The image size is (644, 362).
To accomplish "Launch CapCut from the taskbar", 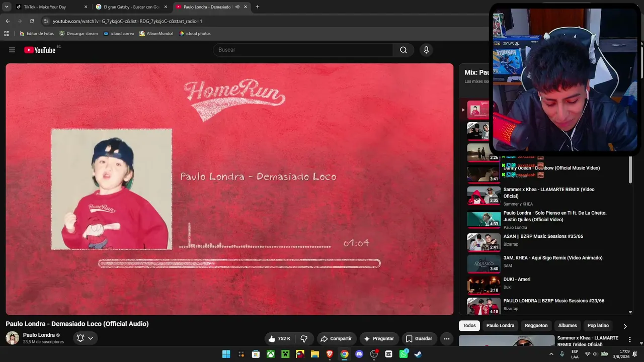I will pos(388,354).
